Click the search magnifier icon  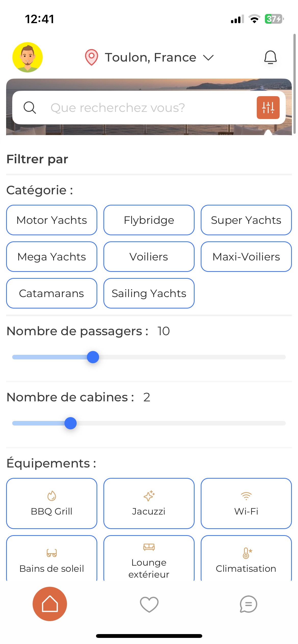(30, 108)
